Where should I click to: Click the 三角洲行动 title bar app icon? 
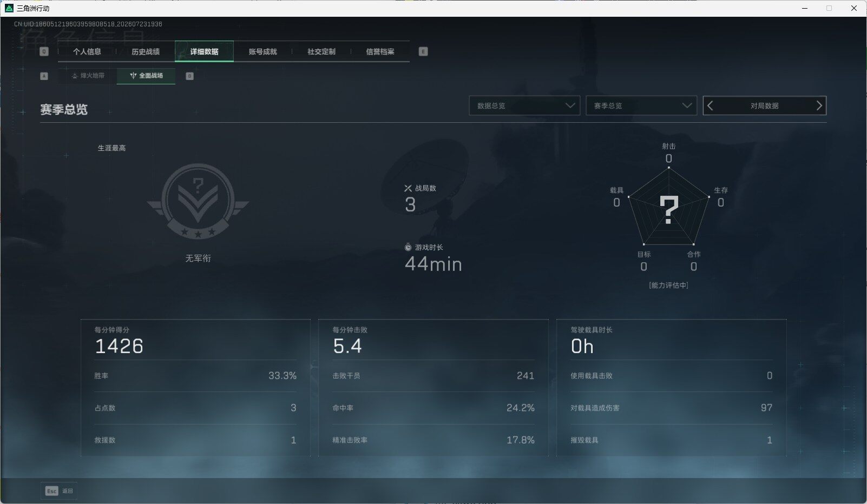point(9,8)
